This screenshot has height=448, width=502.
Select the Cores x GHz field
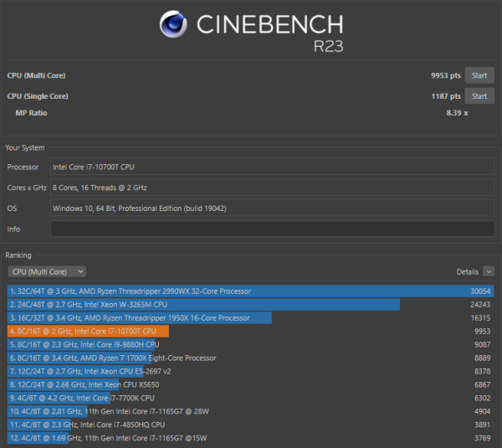(273, 188)
